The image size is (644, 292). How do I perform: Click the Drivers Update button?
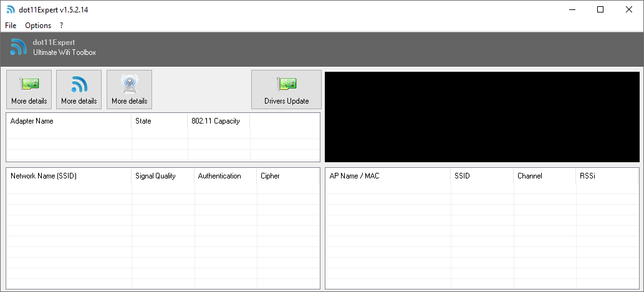286,90
